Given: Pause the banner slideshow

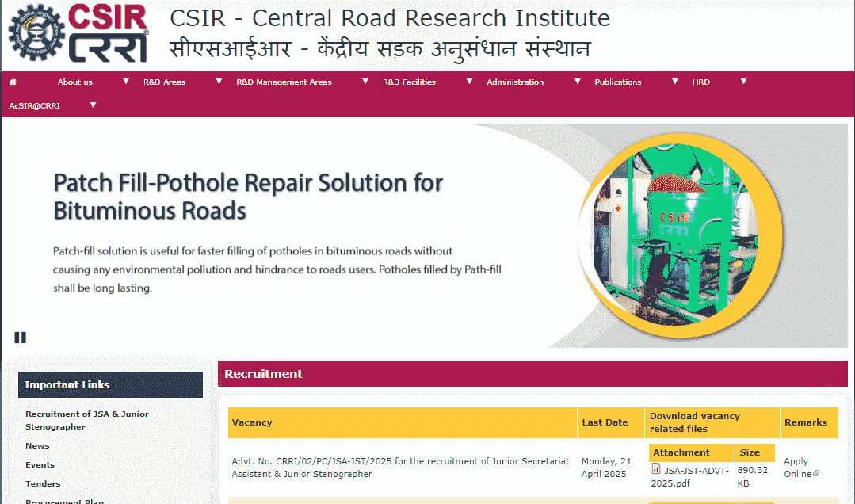Looking at the screenshot, I should pos(21,337).
